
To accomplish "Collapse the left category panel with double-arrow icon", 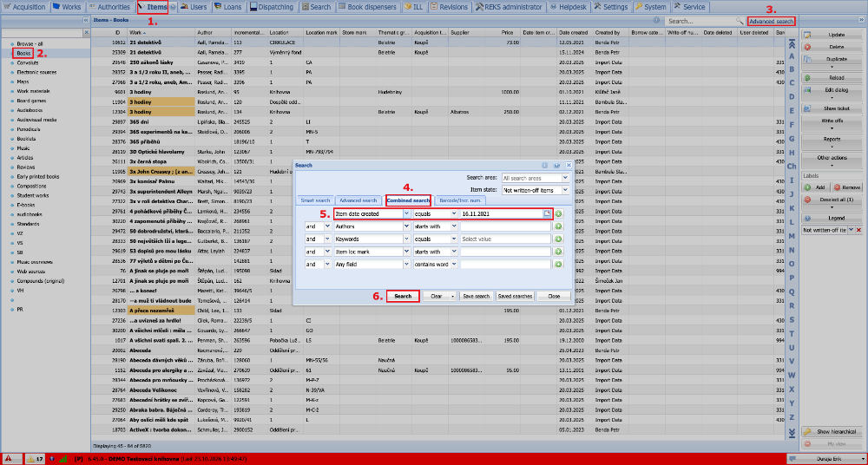I will coord(86,20).
